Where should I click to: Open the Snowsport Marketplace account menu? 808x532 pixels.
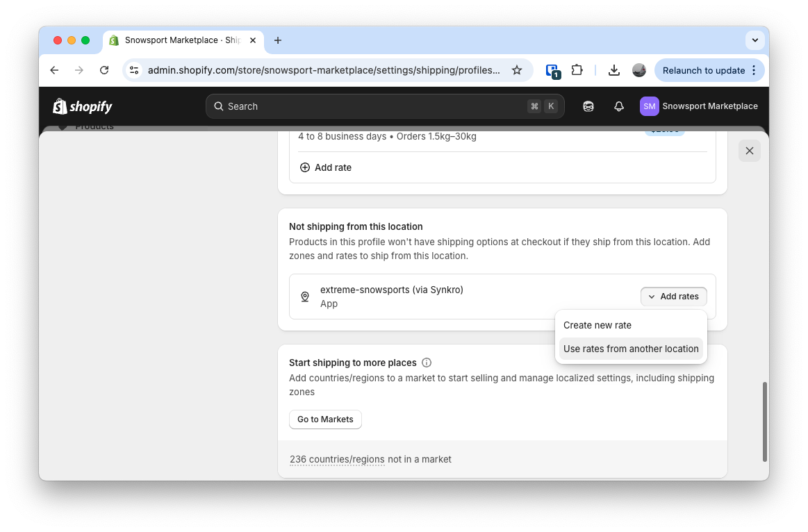coord(699,106)
